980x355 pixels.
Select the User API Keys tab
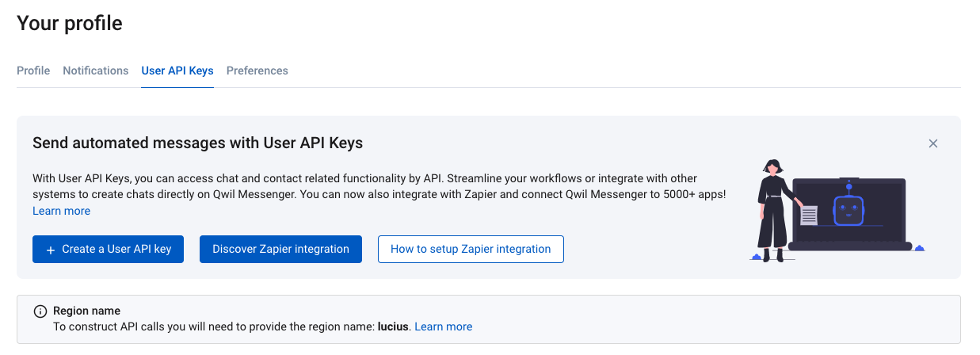click(177, 71)
